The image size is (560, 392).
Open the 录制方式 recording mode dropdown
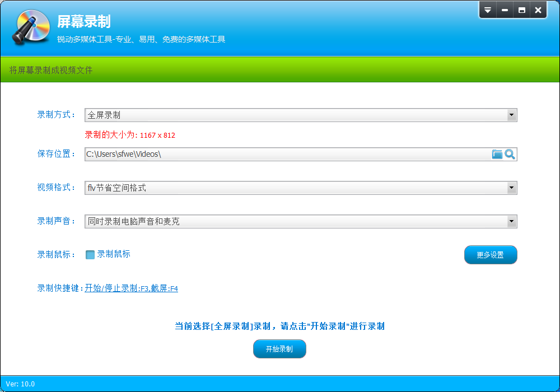pos(511,115)
